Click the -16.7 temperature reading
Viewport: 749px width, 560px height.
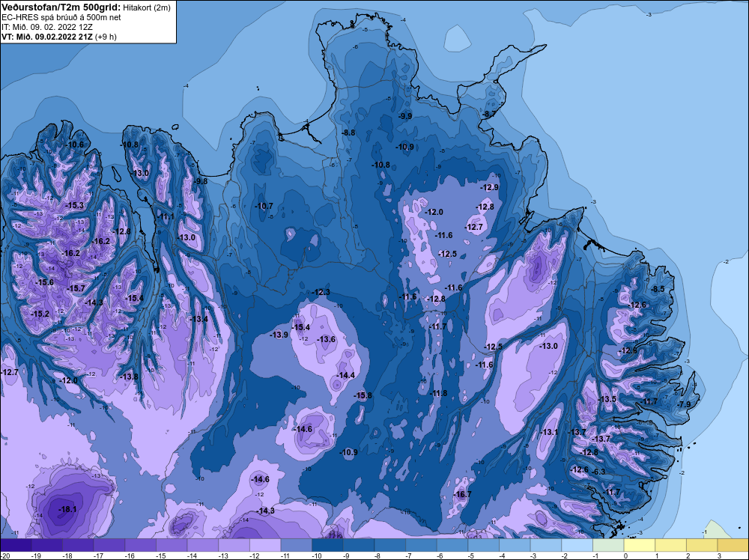(462, 494)
